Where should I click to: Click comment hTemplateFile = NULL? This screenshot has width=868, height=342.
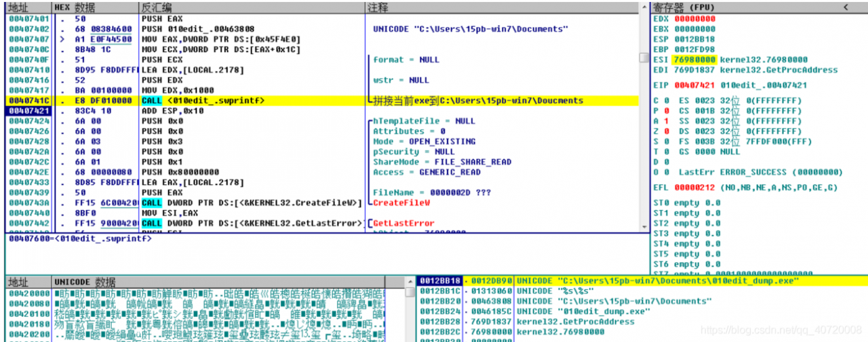pos(424,121)
